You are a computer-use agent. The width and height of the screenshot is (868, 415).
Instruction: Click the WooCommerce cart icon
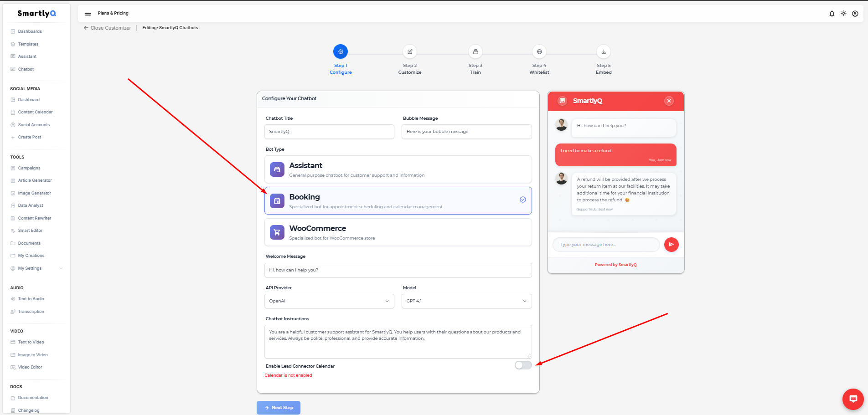click(x=277, y=232)
